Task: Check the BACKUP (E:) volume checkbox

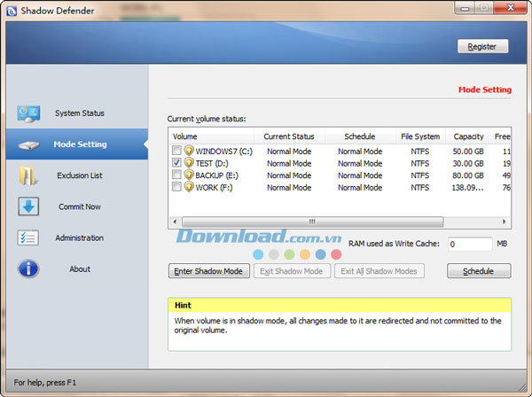Action: (x=176, y=175)
